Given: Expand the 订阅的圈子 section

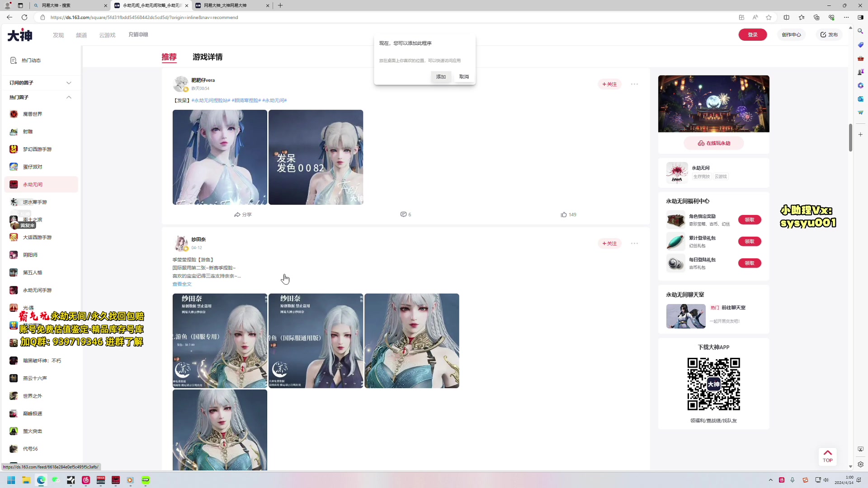Looking at the screenshot, I should point(69,83).
